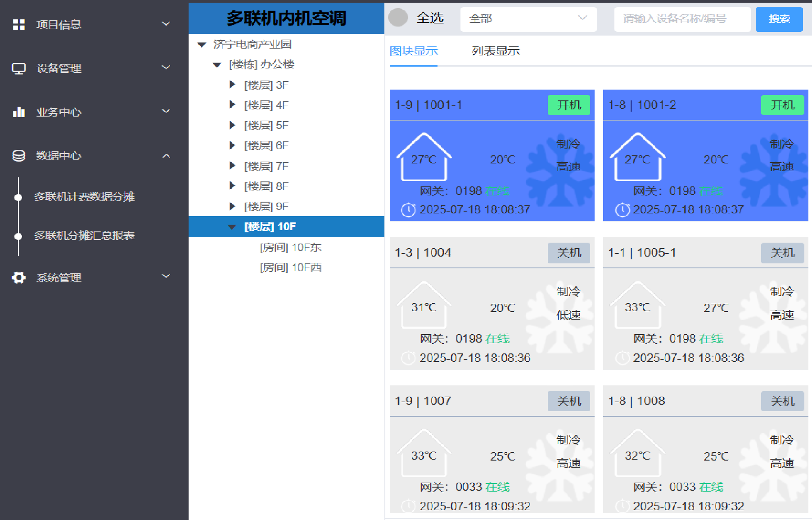
Task: Click house icon on card 1005-1
Action: pos(637,305)
